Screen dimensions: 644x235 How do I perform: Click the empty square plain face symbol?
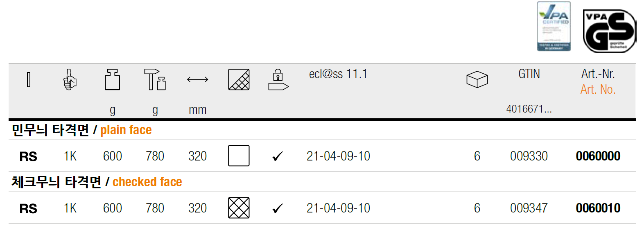point(239,156)
